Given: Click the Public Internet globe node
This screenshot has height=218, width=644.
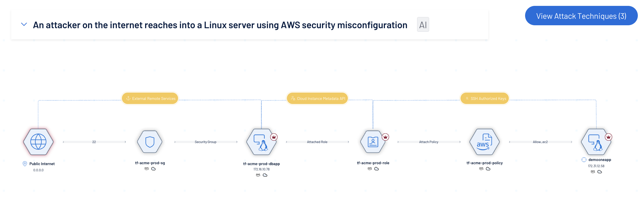Looking at the screenshot, I should pyautogui.click(x=38, y=142).
